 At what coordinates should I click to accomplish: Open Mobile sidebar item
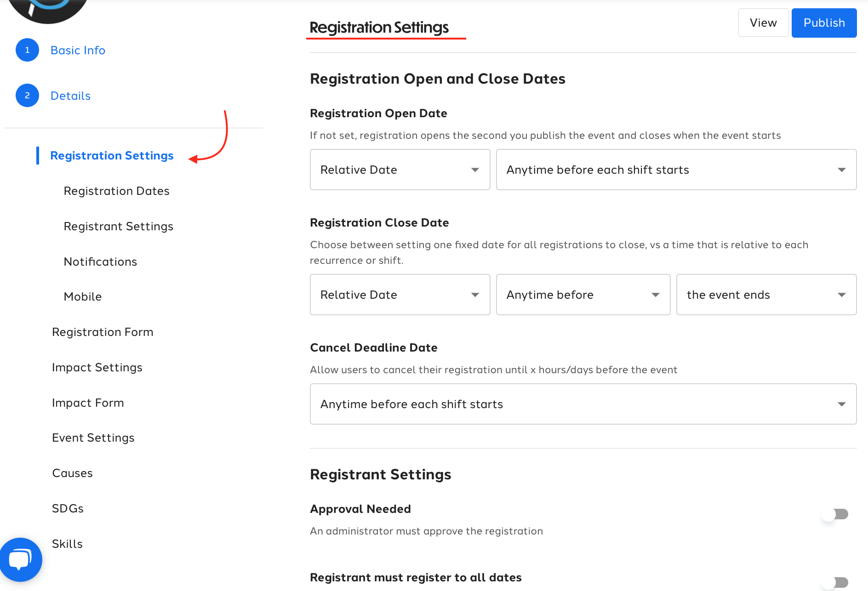click(83, 296)
